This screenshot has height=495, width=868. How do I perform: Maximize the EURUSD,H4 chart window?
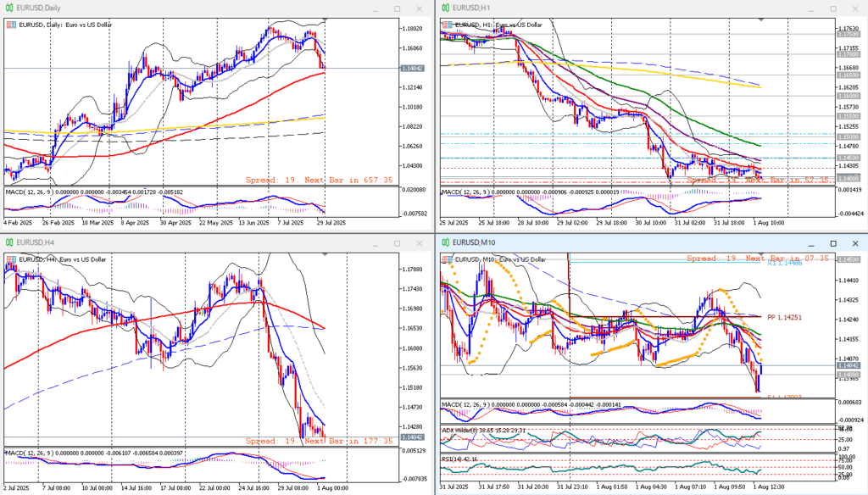click(x=397, y=243)
